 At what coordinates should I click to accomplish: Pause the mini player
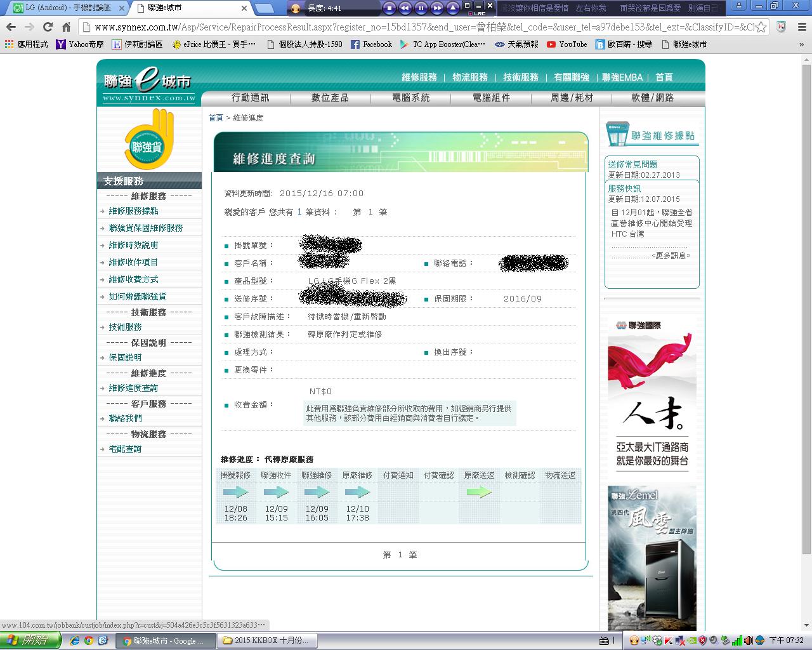pyautogui.click(x=421, y=8)
